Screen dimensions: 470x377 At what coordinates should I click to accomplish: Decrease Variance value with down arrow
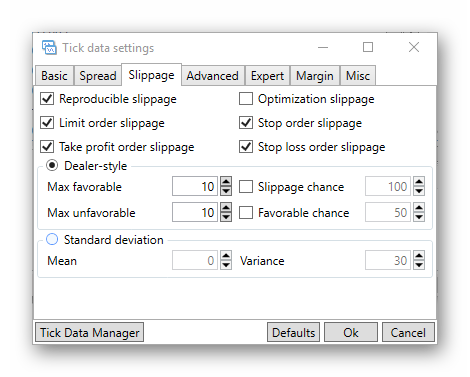[x=419, y=265]
